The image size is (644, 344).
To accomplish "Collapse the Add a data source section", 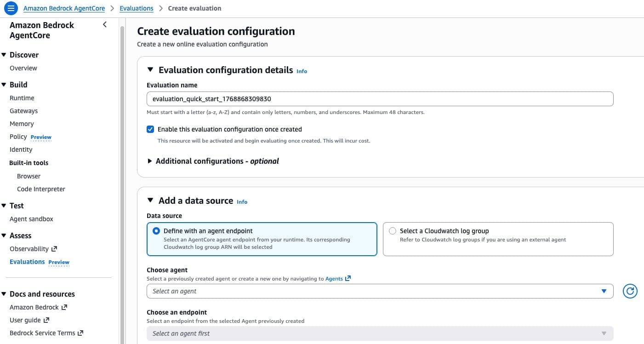I will pos(150,201).
